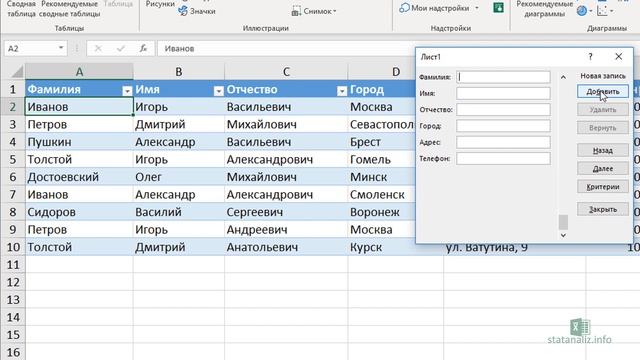Select cell with Сидоров
The width and height of the screenshot is (640, 360).
tap(79, 212)
